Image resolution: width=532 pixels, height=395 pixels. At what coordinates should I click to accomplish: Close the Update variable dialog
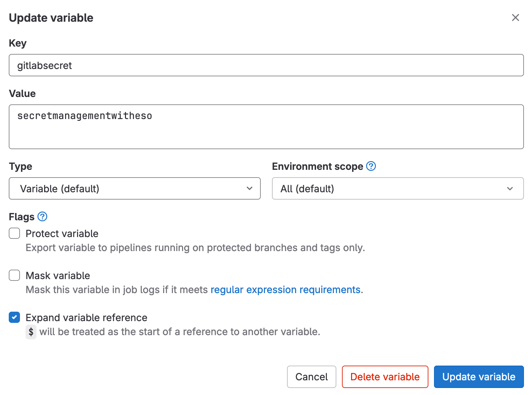(x=515, y=18)
